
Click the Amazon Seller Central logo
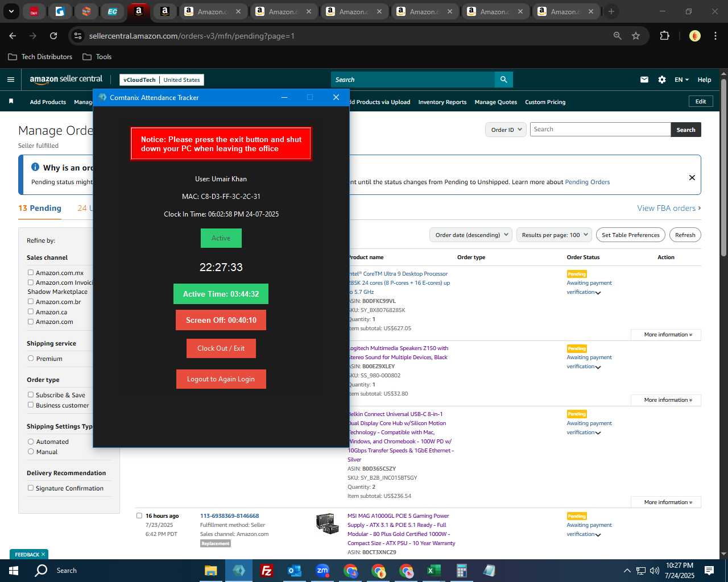pyautogui.click(x=66, y=80)
